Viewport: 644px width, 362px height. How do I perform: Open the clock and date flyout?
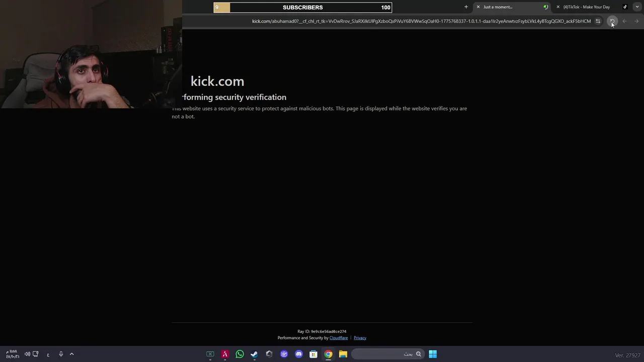coord(13,354)
